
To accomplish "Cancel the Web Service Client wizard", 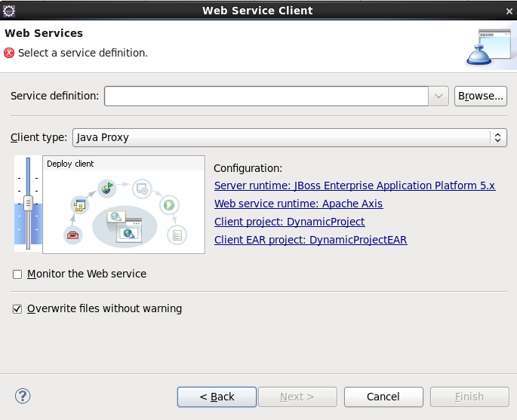I will [383, 397].
